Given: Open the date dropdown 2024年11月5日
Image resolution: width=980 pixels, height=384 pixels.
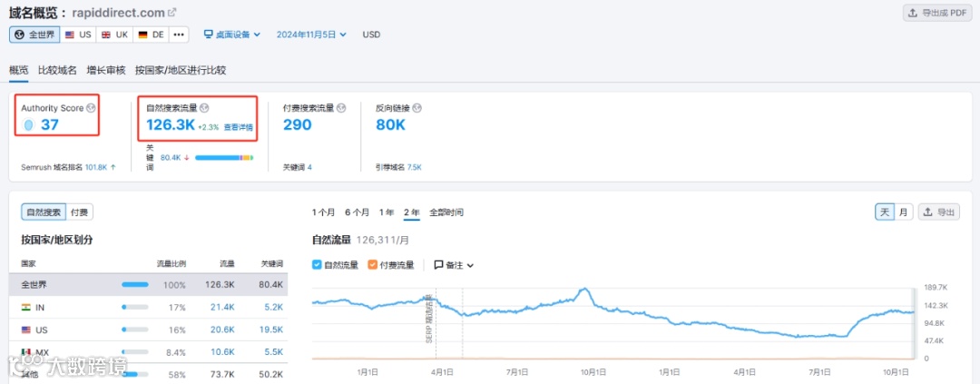Looking at the screenshot, I should click(x=311, y=34).
